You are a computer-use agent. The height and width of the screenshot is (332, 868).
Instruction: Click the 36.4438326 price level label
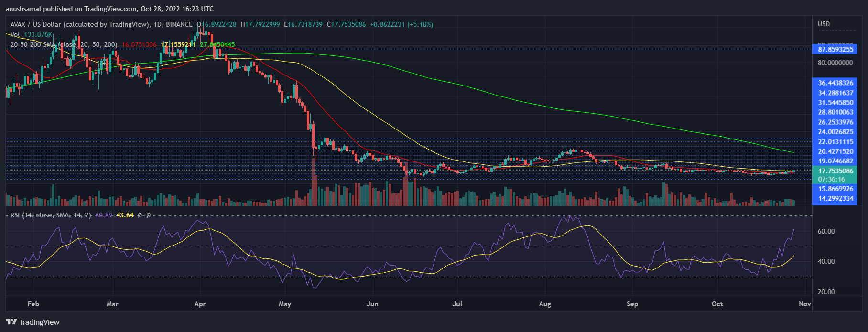pyautogui.click(x=835, y=83)
